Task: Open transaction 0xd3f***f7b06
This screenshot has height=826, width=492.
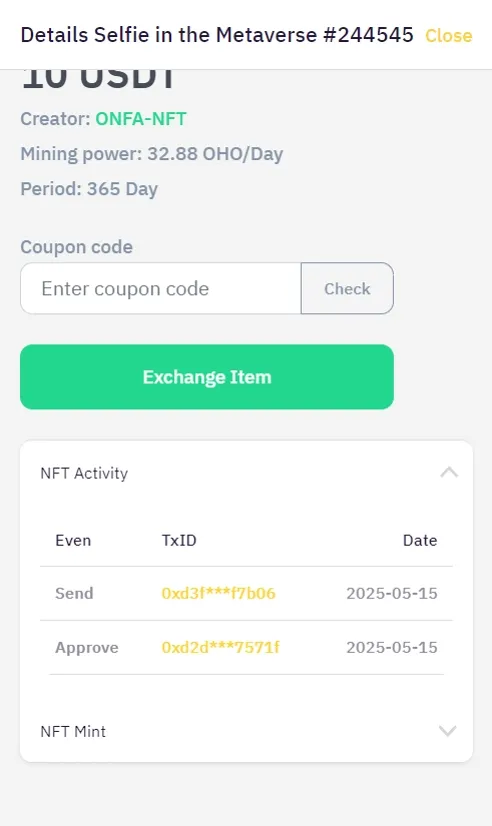Action: pos(219,593)
